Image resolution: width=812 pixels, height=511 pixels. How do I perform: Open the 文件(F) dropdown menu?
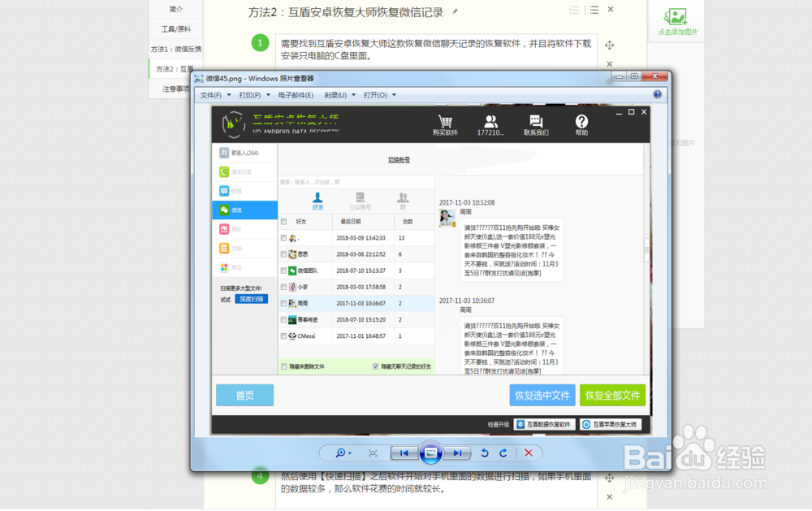pos(215,95)
